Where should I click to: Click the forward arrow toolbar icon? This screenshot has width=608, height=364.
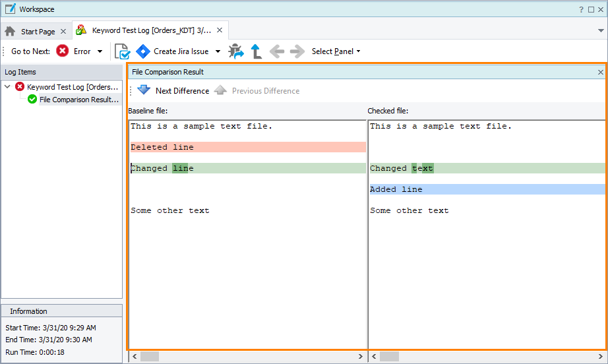point(297,51)
